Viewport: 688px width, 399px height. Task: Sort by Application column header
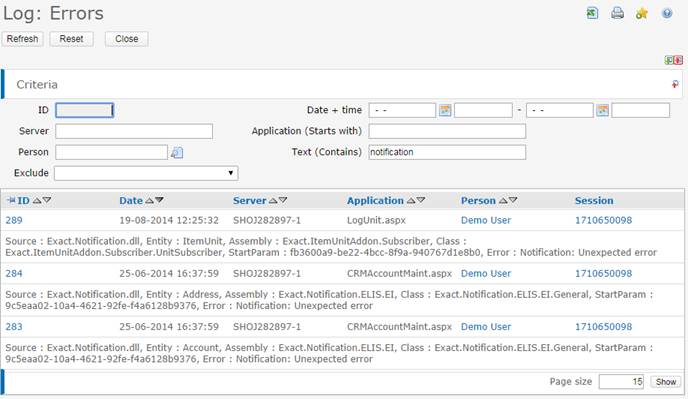[x=375, y=201]
